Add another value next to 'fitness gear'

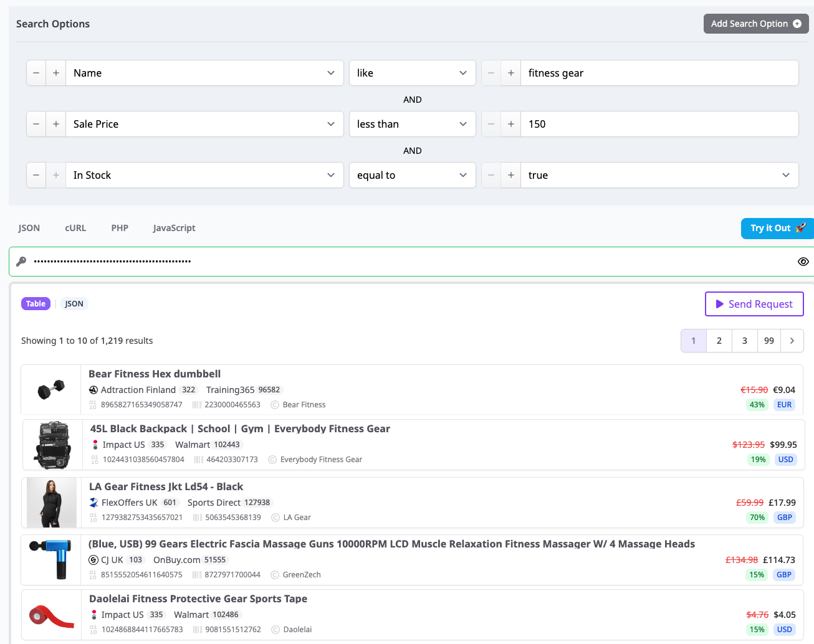point(511,73)
